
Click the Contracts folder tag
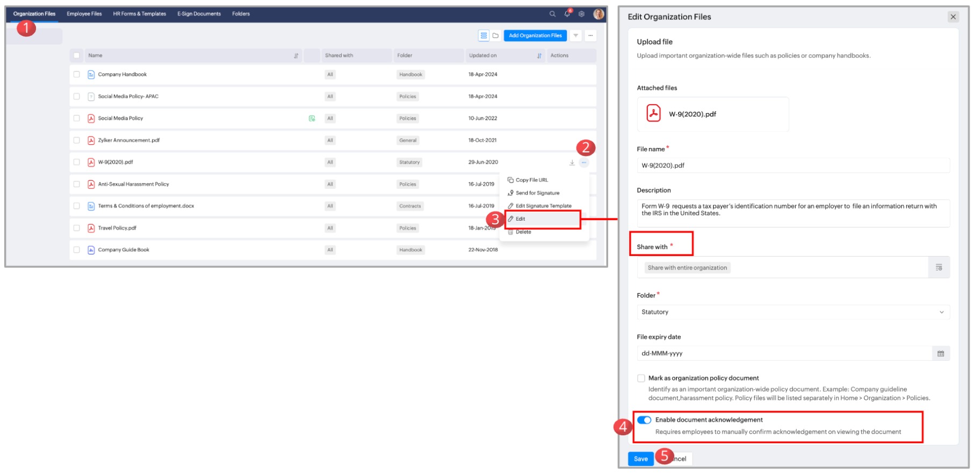(410, 206)
